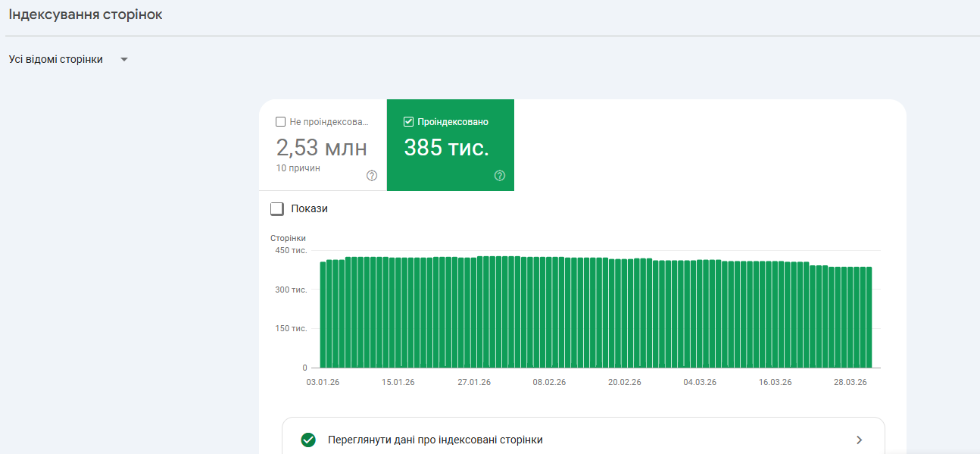This screenshot has height=454, width=980.
Task: Click the 10 причин label
Action: [x=298, y=168]
